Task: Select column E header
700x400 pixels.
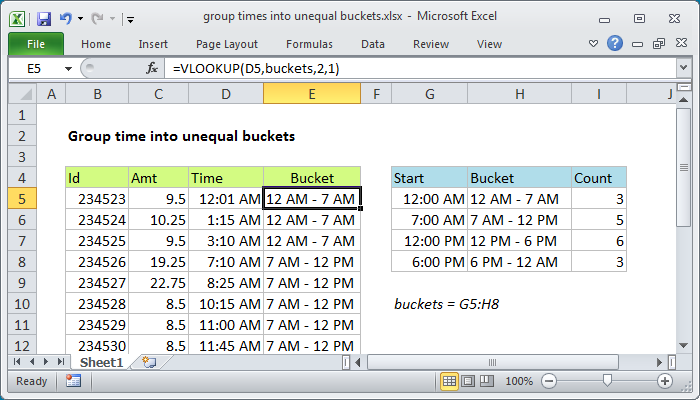Action: pyautogui.click(x=312, y=94)
